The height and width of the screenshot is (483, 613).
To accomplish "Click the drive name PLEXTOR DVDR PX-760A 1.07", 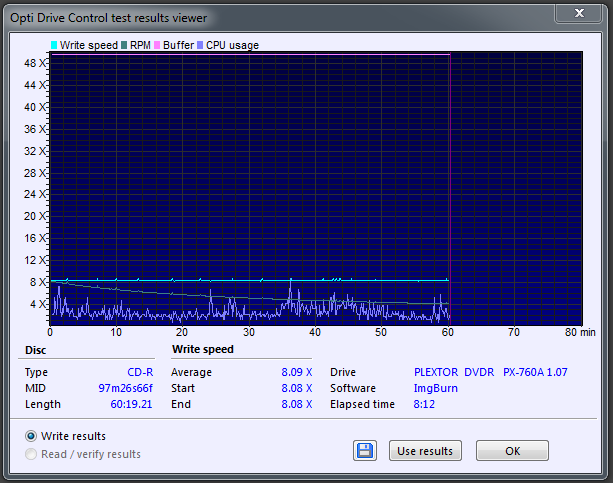I will [491, 372].
